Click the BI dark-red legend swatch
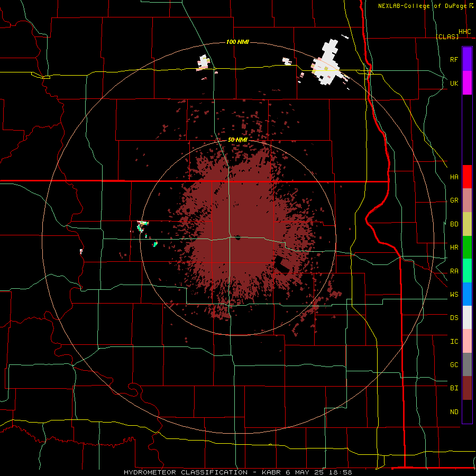 coord(467,388)
